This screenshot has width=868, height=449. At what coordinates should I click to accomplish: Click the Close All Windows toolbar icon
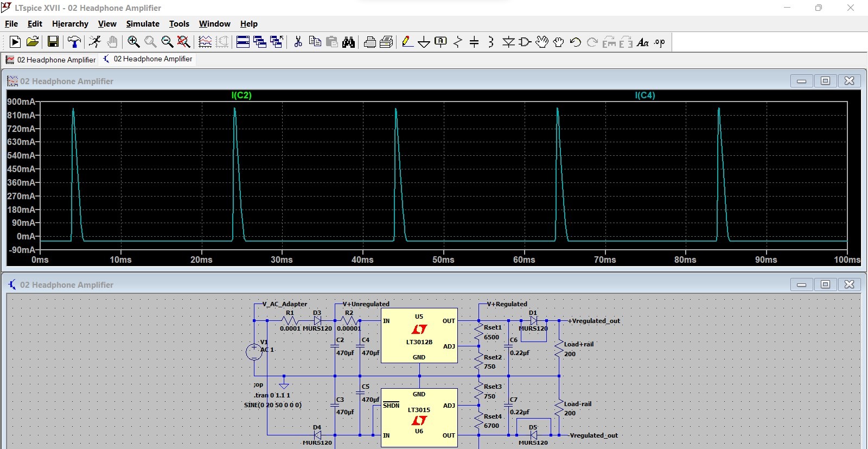point(277,42)
